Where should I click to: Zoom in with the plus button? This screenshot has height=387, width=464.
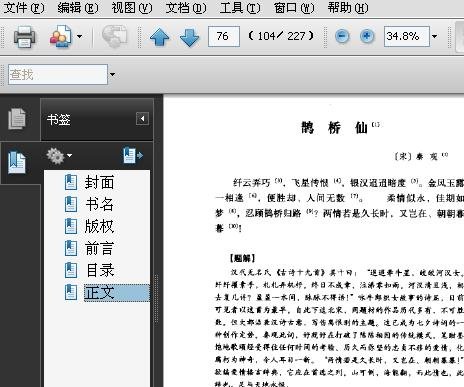(367, 36)
